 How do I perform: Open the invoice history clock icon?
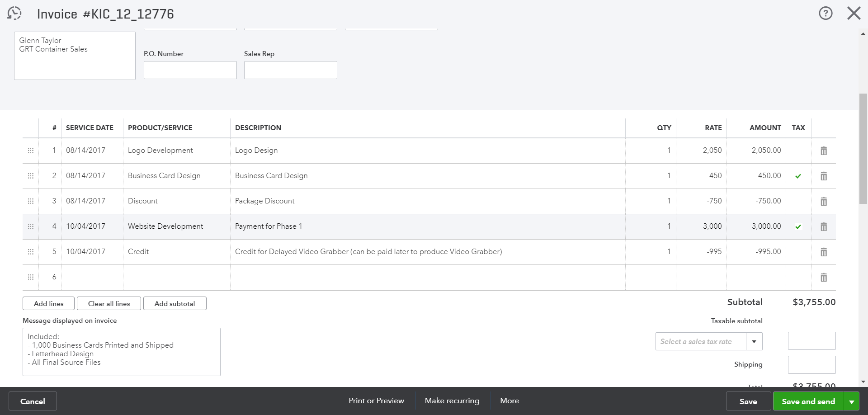[x=14, y=13]
